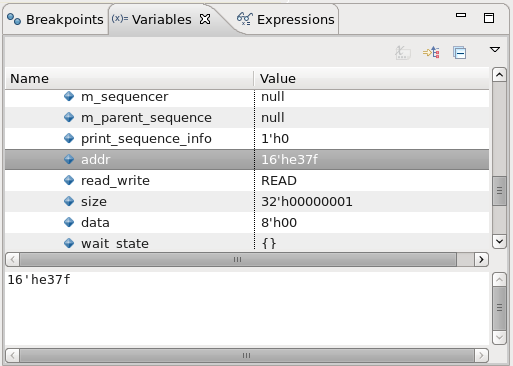Toggle Show Logical Structure icon
The width and height of the screenshot is (513, 366).
click(x=431, y=53)
